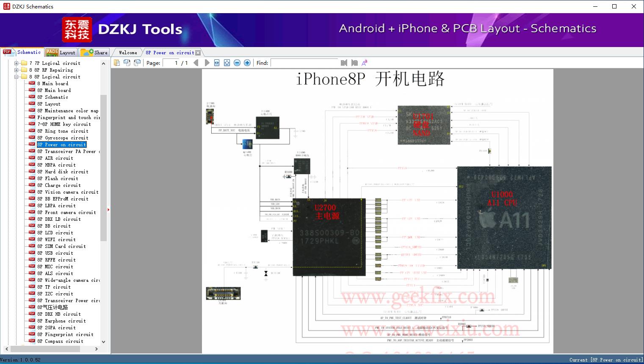Select 8P Layout tree item

click(49, 104)
